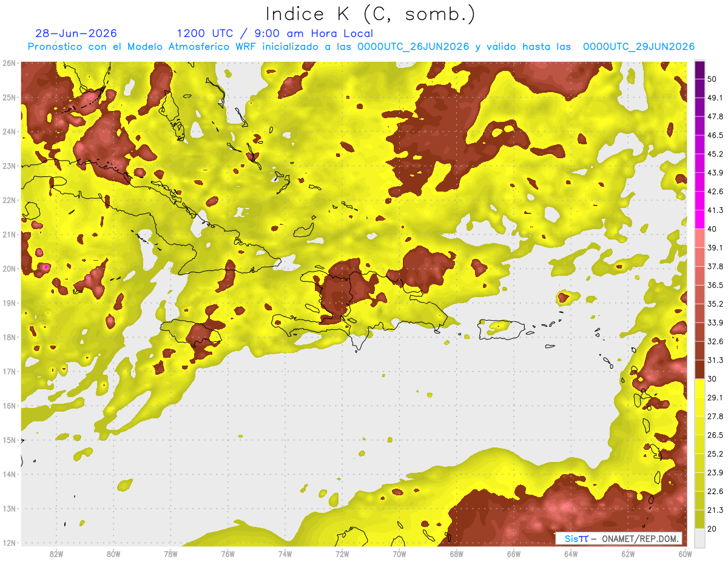Click the '23N' latitude label
This screenshot has height=562, width=728.
click(x=9, y=166)
